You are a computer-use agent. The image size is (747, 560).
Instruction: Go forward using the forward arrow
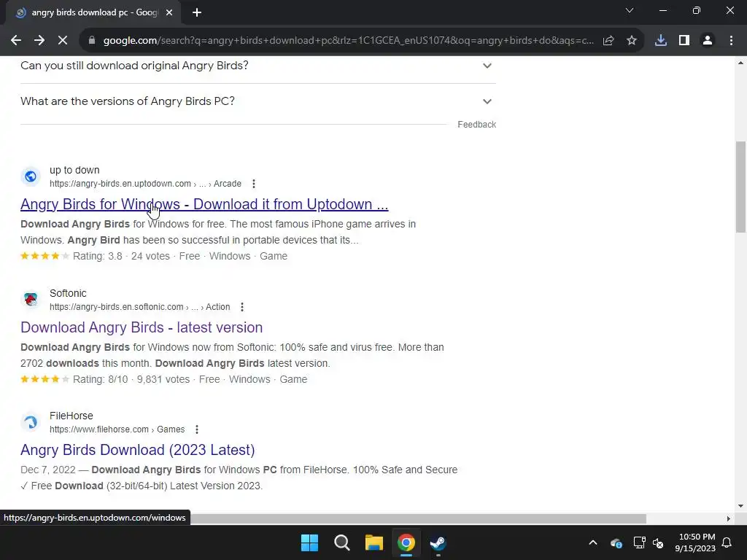coord(39,41)
